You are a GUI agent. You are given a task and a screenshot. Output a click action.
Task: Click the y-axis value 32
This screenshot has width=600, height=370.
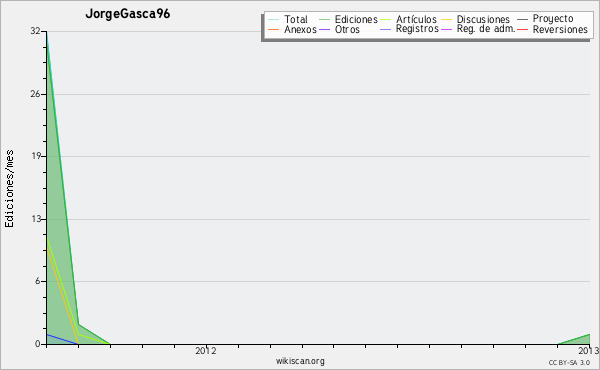click(x=35, y=31)
